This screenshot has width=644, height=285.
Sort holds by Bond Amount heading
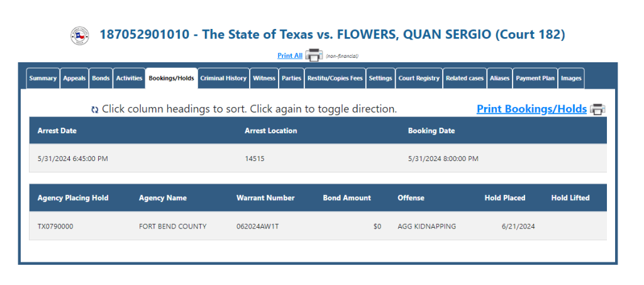tap(347, 198)
